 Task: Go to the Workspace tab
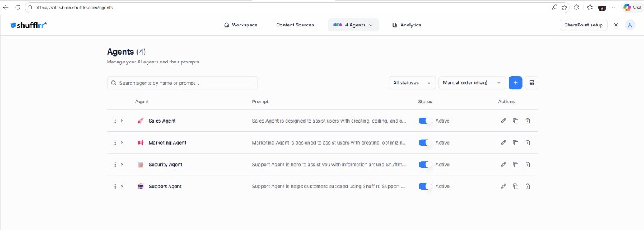click(241, 25)
